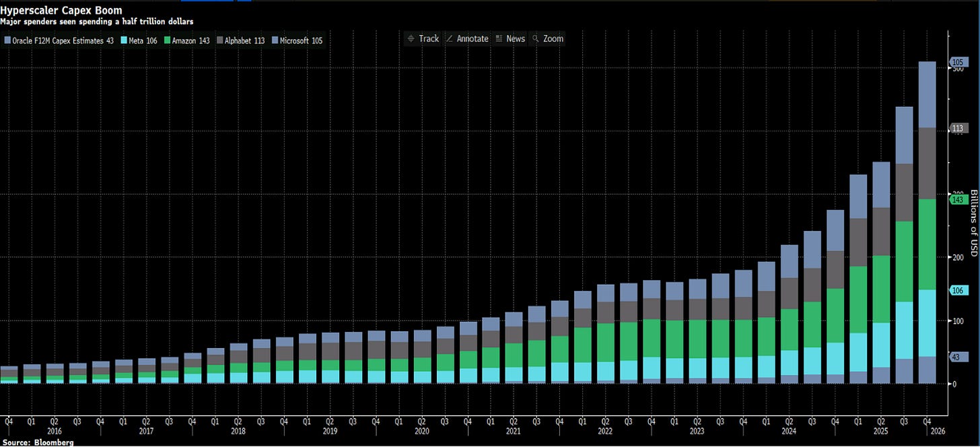Screen dimensions: 980x447
Task: Toggle the Oracle F12M Capex Estimates legend entry
Action: (x=59, y=41)
